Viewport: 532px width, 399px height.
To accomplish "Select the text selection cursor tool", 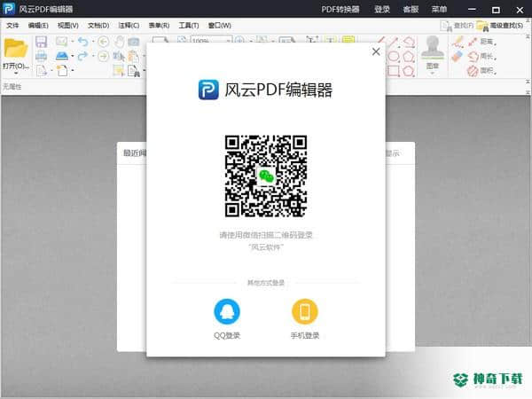I will point(119,56).
